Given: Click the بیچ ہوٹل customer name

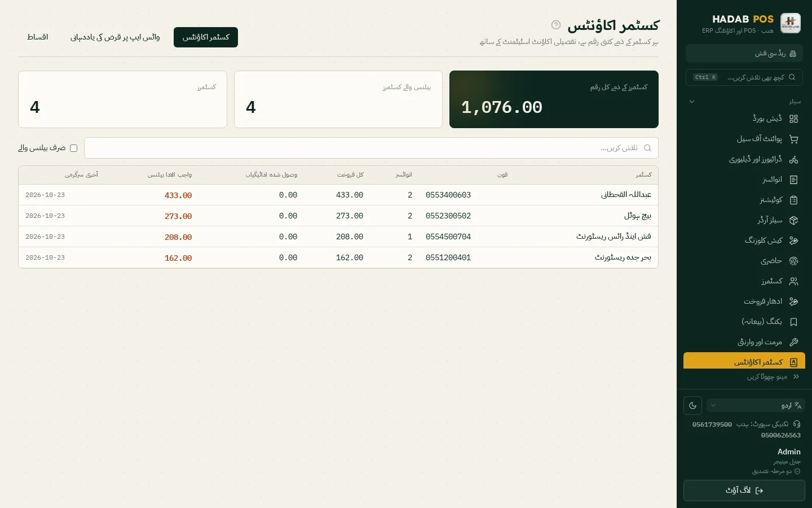Looking at the screenshot, I should point(638,216).
